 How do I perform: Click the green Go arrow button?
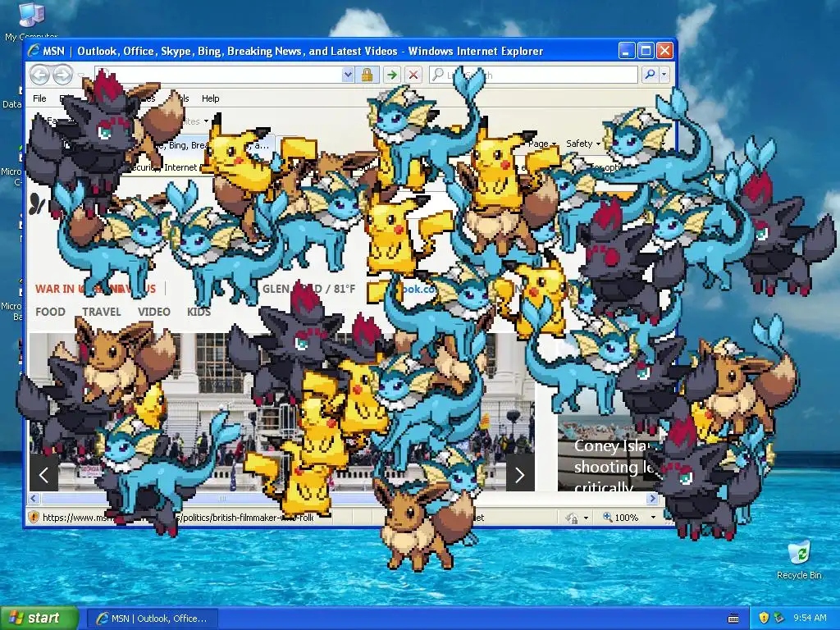392,75
